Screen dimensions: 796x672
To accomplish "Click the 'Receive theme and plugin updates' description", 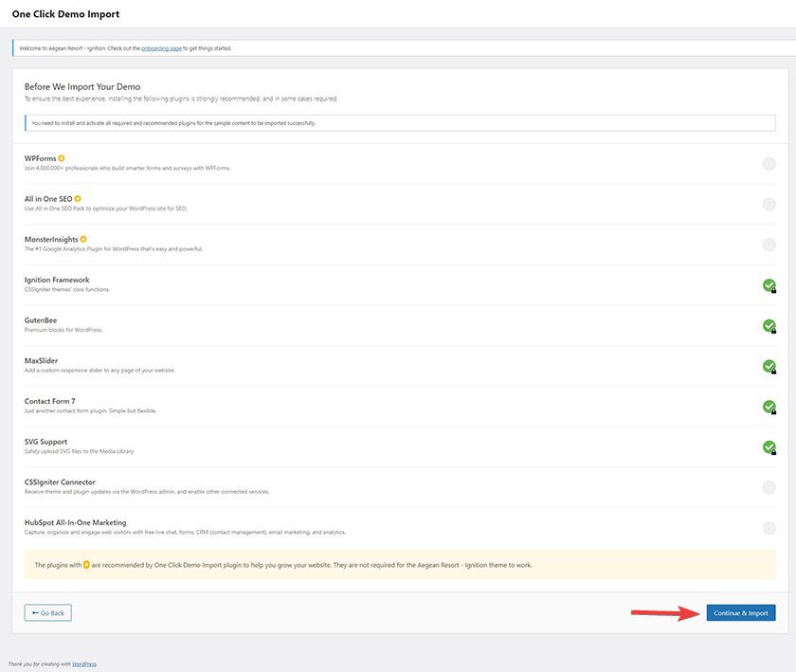I will (x=147, y=492).
